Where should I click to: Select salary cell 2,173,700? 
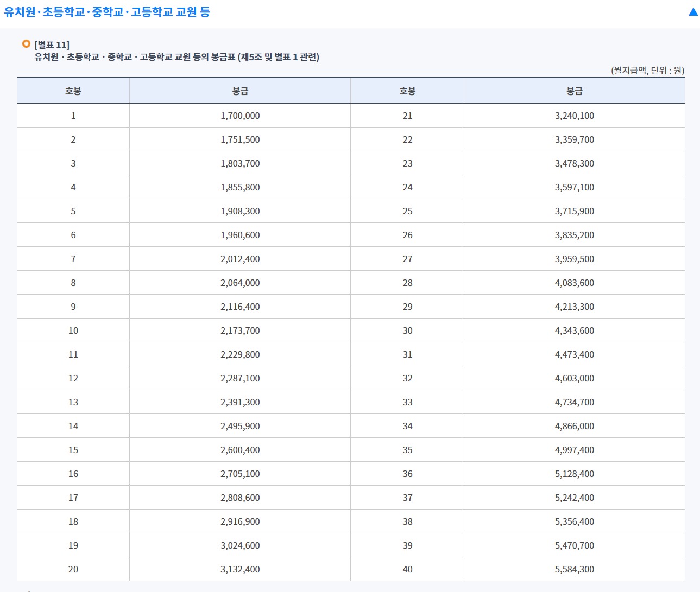point(240,330)
